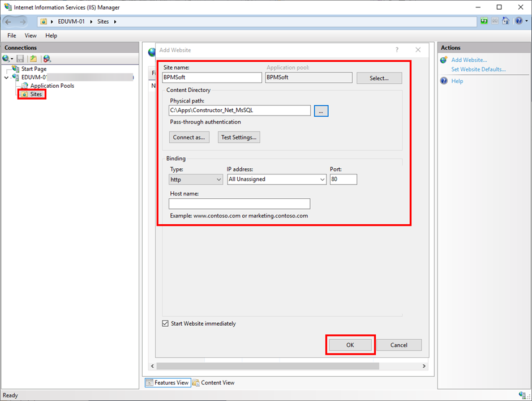Viewport: 532px width, 401px height.
Task: Open the View menu
Action: click(x=31, y=36)
